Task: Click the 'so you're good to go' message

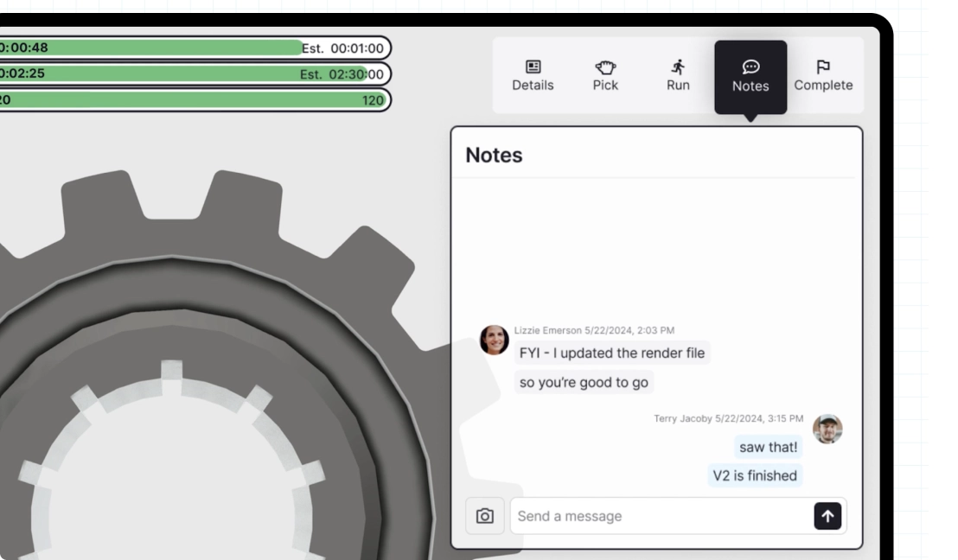Action: point(584,382)
